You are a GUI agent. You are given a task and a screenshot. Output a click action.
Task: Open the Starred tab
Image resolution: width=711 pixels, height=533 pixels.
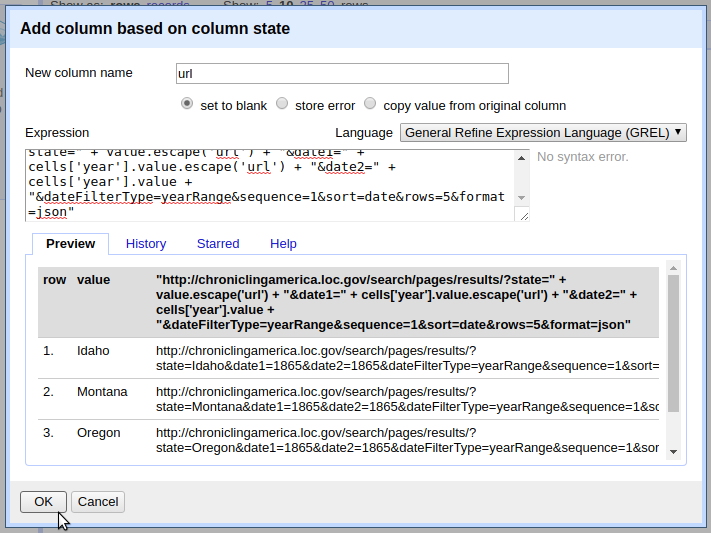coord(218,243)
